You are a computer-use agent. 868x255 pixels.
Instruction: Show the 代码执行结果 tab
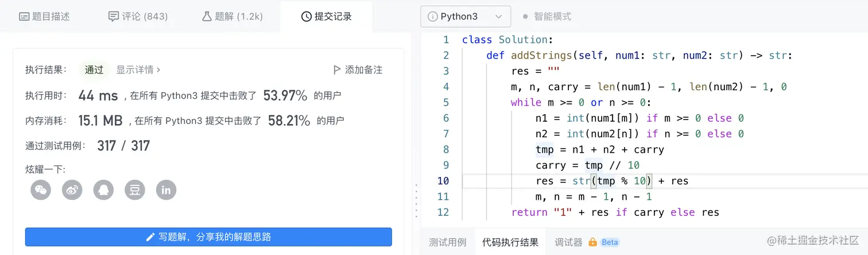pyautogui.click(x=510, y=242)
